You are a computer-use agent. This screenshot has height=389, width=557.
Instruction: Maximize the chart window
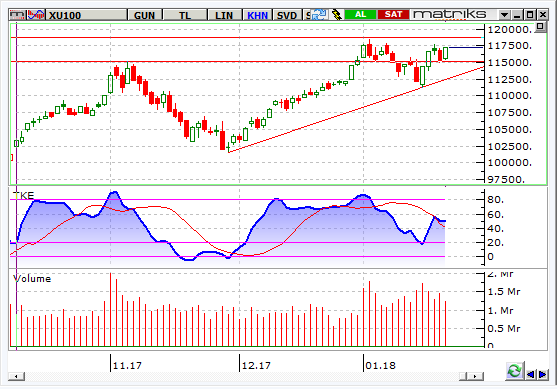pos(530,15)
